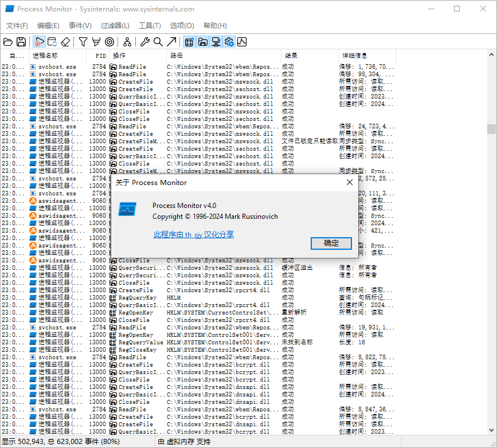Open the 事件(V) menu
Viewport: 497px width, 448px height.
click(x=80, y=26)
